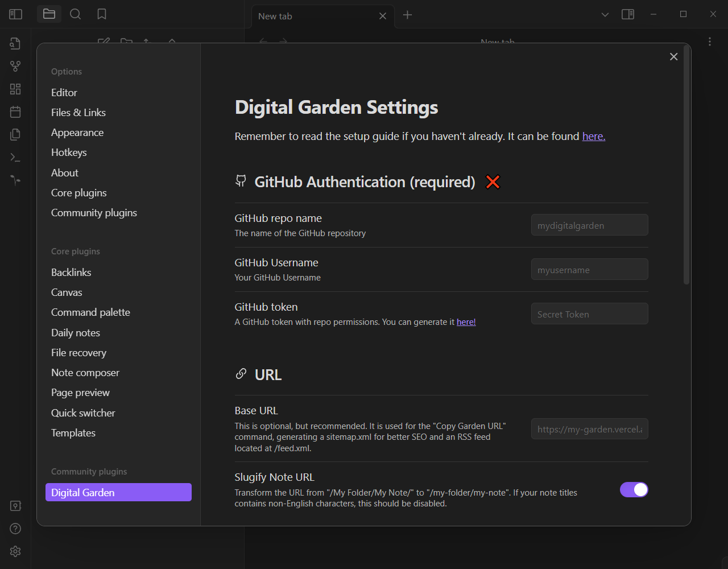Open the tab list dropdown chevron

point(605,14)
